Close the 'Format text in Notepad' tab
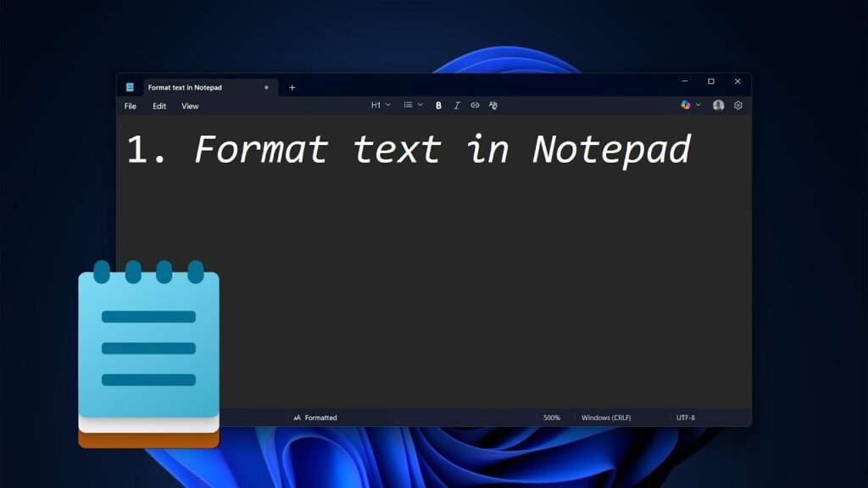This screenshot has height=488, width=868. click(x=266, y=87)
